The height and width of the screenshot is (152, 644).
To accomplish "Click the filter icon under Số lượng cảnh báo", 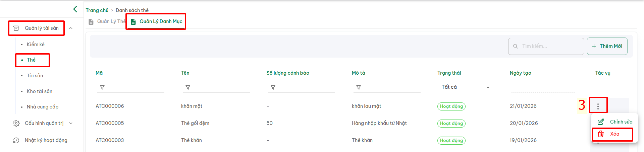I will [x=273, y=87].
